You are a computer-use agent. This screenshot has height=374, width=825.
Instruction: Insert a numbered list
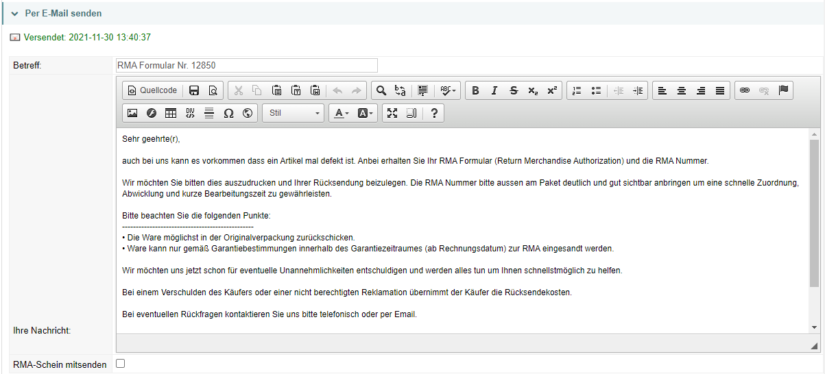coord(577,90)
